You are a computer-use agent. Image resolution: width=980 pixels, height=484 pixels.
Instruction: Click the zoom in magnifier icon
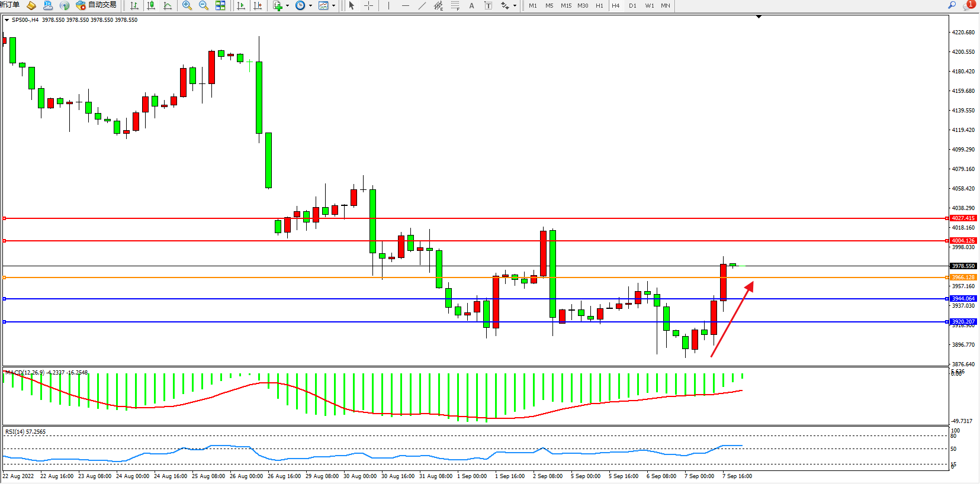[x=187, y=5]
